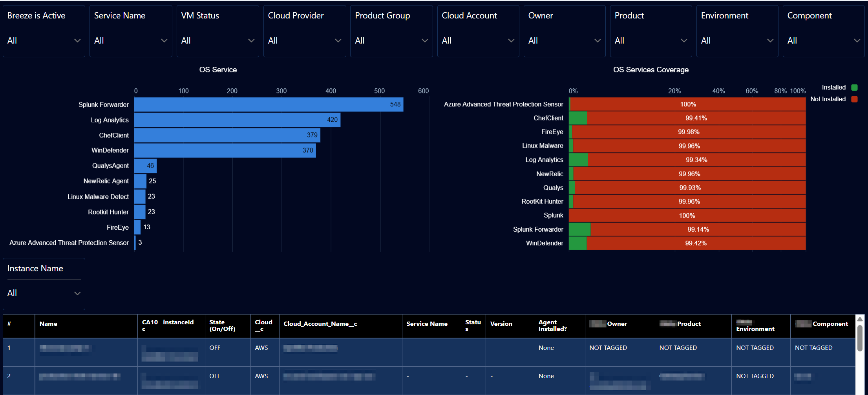Expand the Cloud Provider dropdown
The height and width of the screenshot is (395, 868).
(x=304, y=40)
